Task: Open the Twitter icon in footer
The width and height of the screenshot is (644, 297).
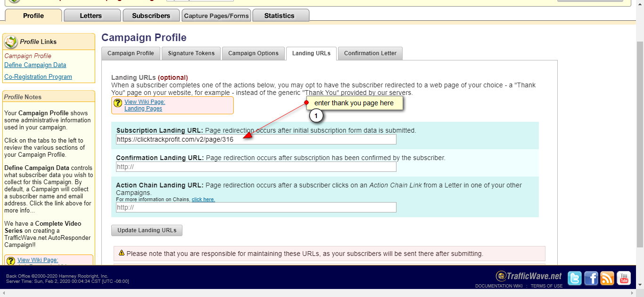Action: pyautogui.click(x=575, y=279)
